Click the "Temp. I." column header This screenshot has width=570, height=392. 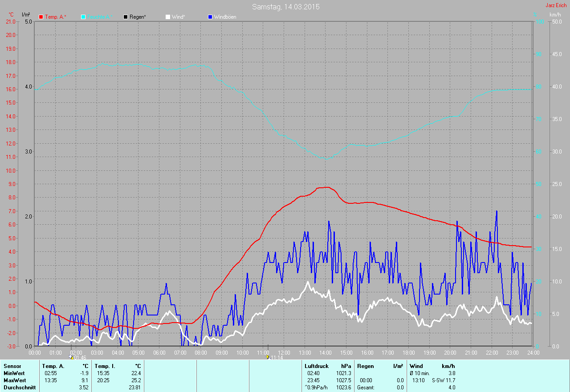[x=104, y=366]
